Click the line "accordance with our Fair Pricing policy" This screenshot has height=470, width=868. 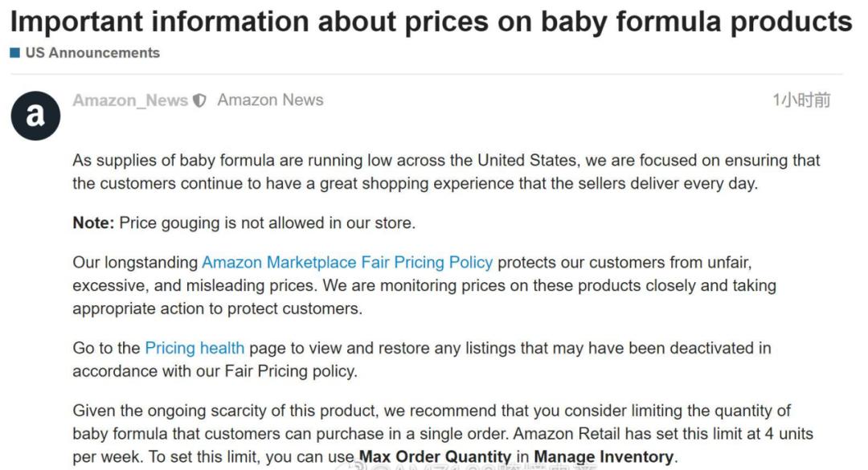pyautogui.click(x=215, y=371)
